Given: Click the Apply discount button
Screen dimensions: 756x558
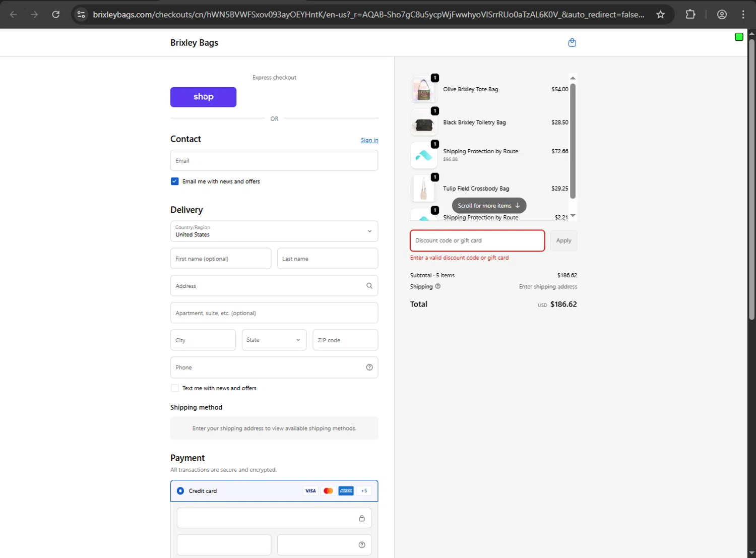Looking at the screenshot, I should point(563,240).
